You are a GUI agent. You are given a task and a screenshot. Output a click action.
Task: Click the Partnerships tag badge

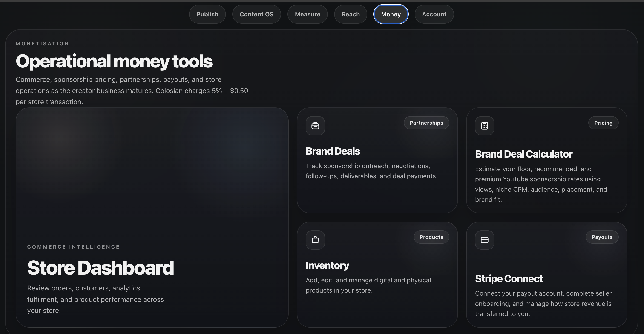[426, 123]
